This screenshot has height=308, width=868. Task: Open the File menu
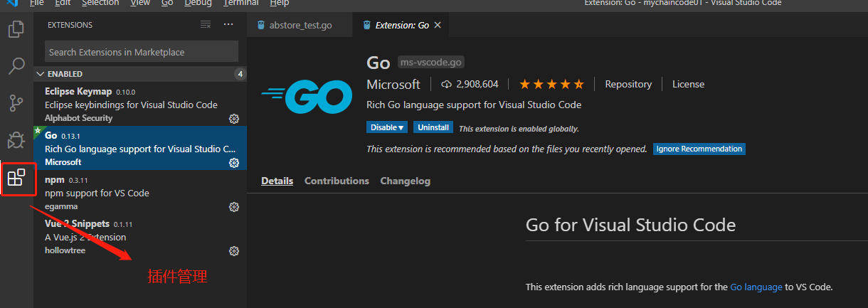pyautogui.click(x=36, y=3)
